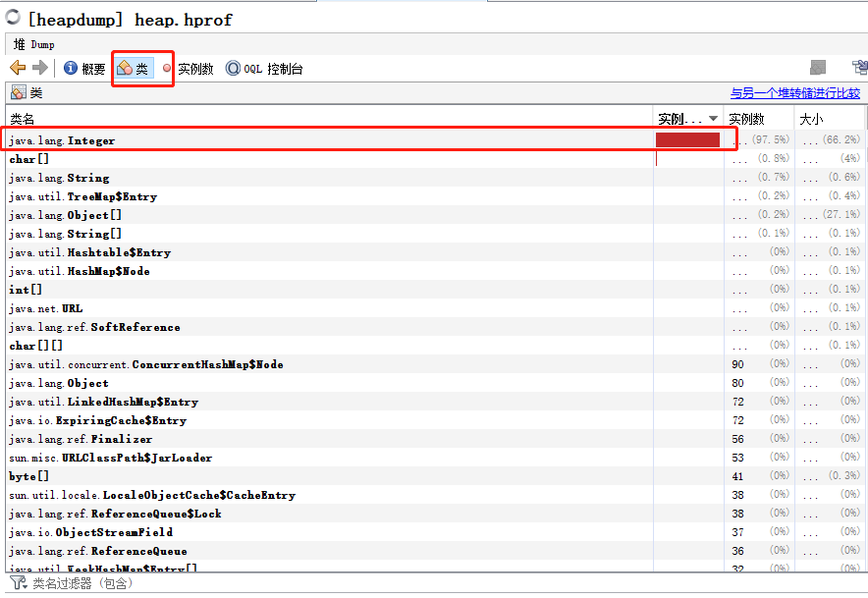Screen dimensions: 868x598
Task: Select the java.lang.String row
Action: click(435, 178)
